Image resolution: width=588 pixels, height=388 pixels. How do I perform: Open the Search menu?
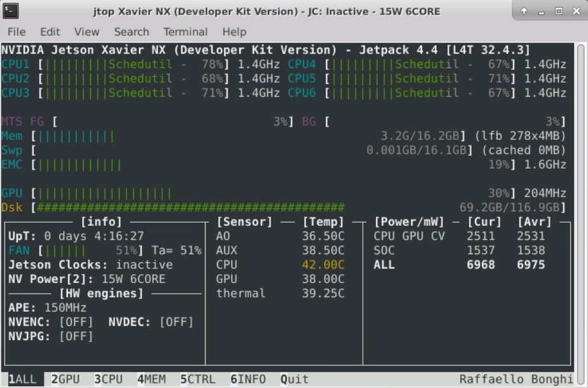pos(132,32)
